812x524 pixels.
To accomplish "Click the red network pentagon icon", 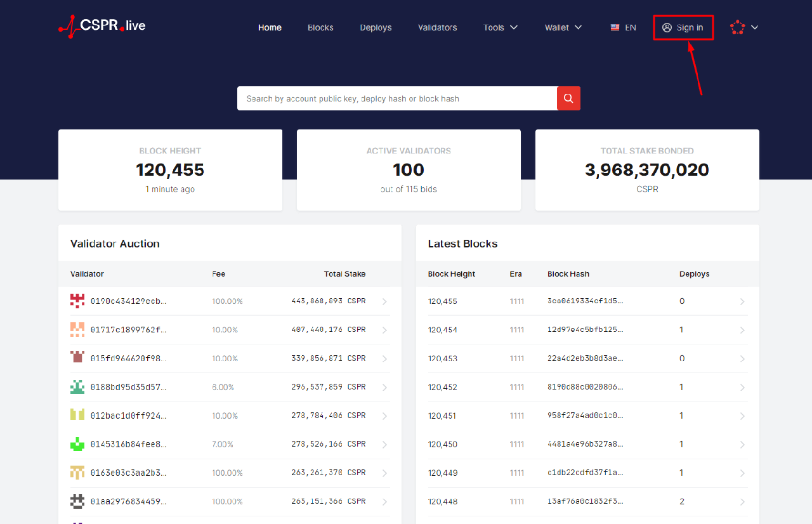I will click(737, 27).
